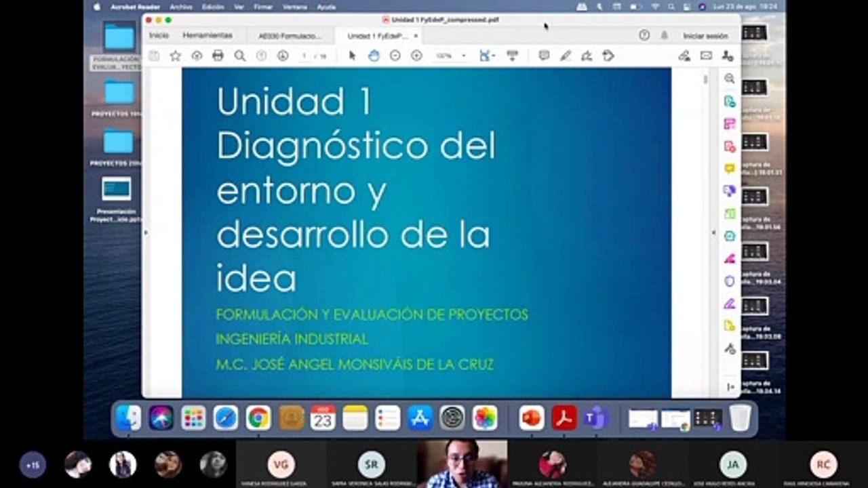Open the Acrobat Reader app menu

[x=136, y=7]
